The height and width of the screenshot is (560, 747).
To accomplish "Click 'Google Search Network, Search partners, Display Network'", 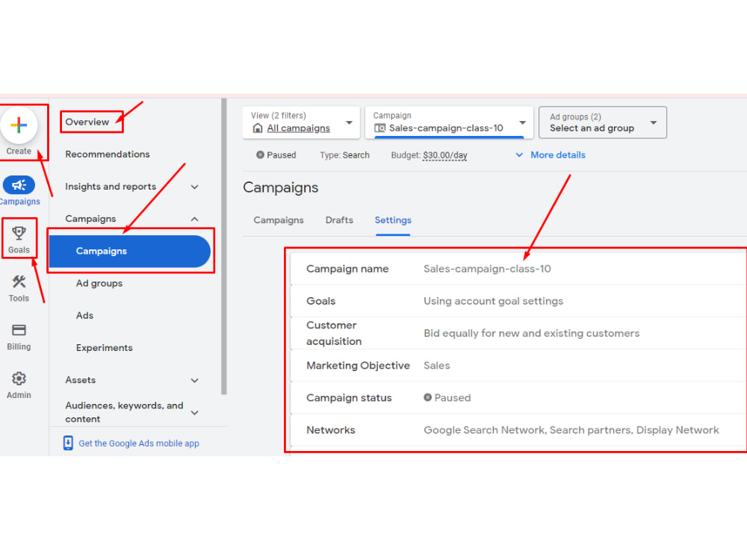I will coord(571,430).
